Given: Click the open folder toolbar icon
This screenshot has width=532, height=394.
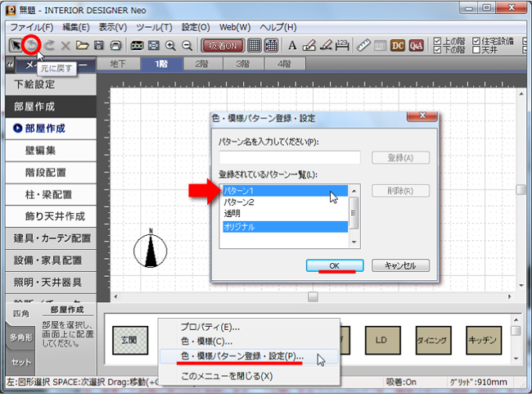Looking at the screenshot, I should (82, 45).
